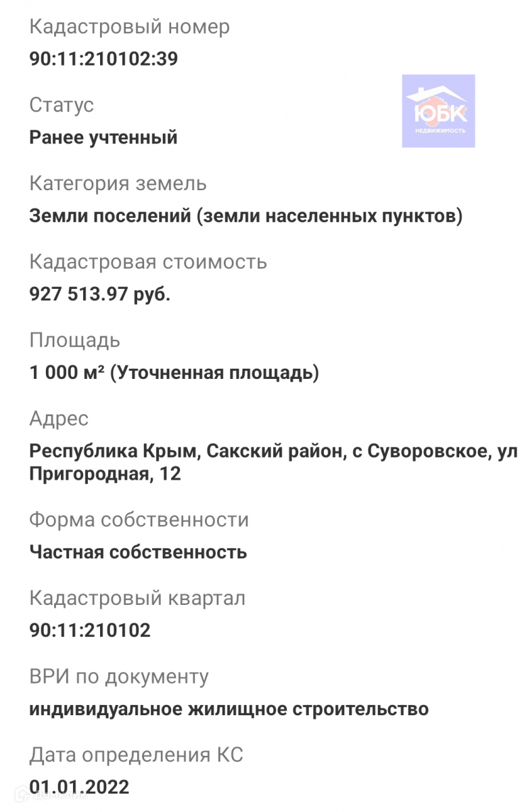
Task: Click the Кадастровая стоимость label
Action: click(x=148, y=262)
